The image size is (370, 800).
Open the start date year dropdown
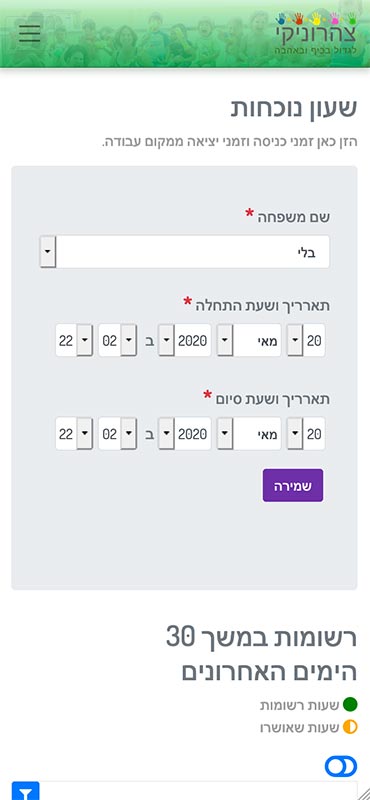(184, 340)
